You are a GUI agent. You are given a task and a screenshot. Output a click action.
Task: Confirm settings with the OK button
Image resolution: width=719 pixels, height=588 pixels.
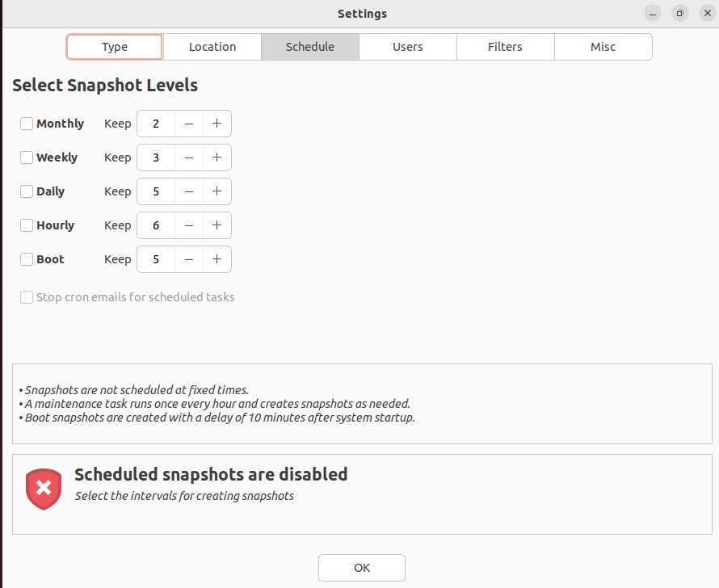point(362,568)
